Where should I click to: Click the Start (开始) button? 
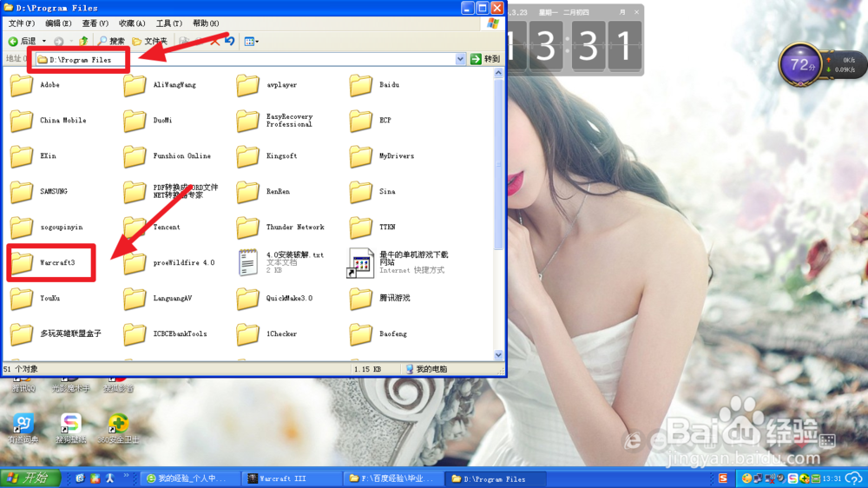pyautogui.click(x=31, y=478)
